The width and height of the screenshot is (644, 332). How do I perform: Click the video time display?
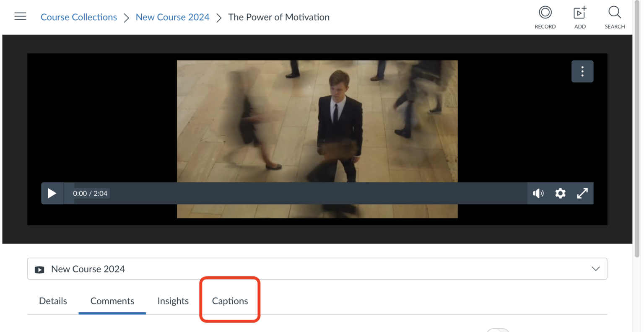pyautogui.click(x=90, y=193)
